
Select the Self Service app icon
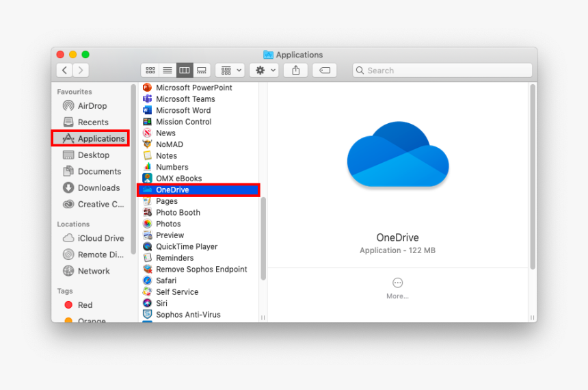148,291
